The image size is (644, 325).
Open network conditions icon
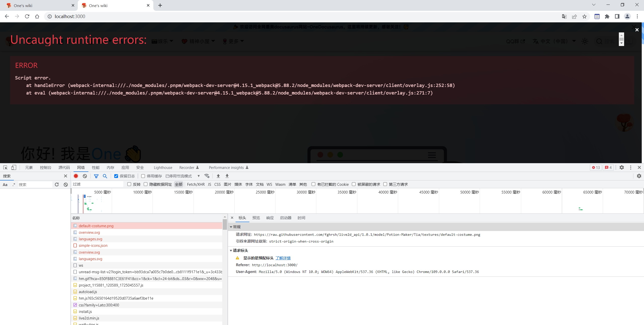click(x=207, y=176)
